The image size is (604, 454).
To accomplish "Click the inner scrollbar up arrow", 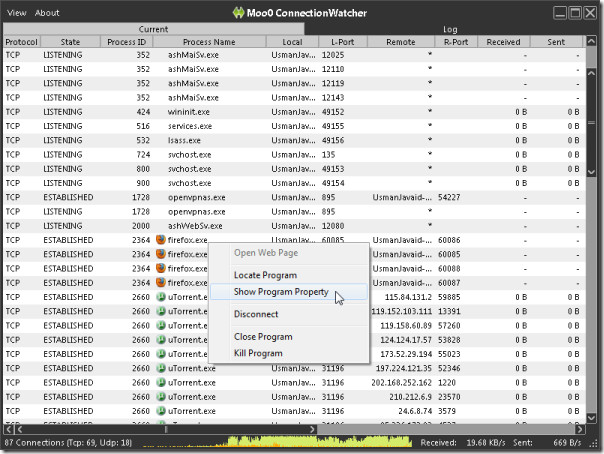I will [591, 73].
